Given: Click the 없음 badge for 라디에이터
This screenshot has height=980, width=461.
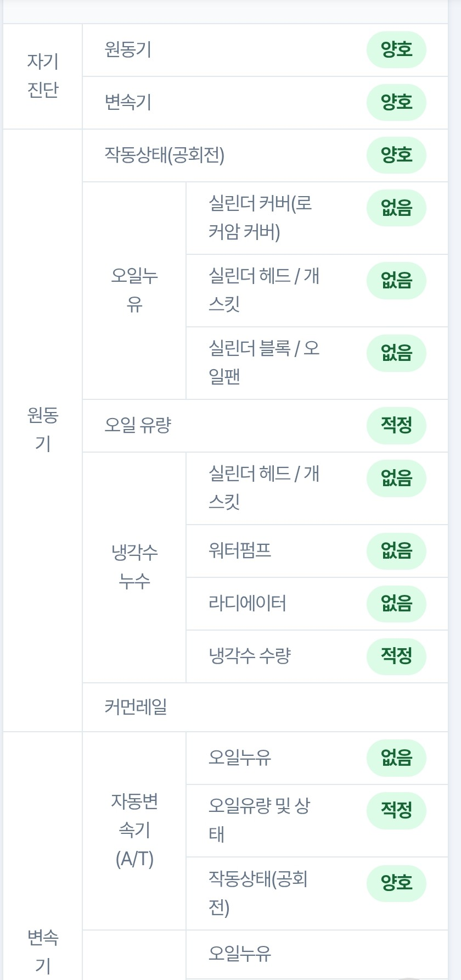Looking at the screenshot, I should (x=396, y=603).
